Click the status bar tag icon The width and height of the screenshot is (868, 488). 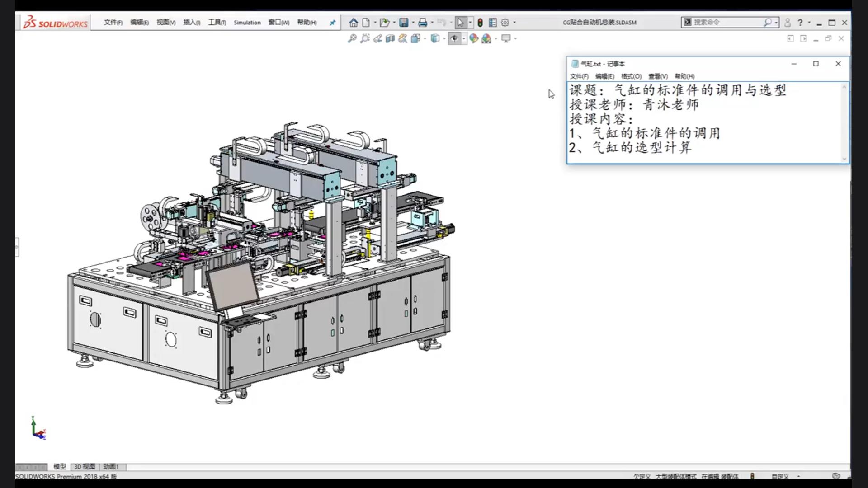(x=836, y=476)
